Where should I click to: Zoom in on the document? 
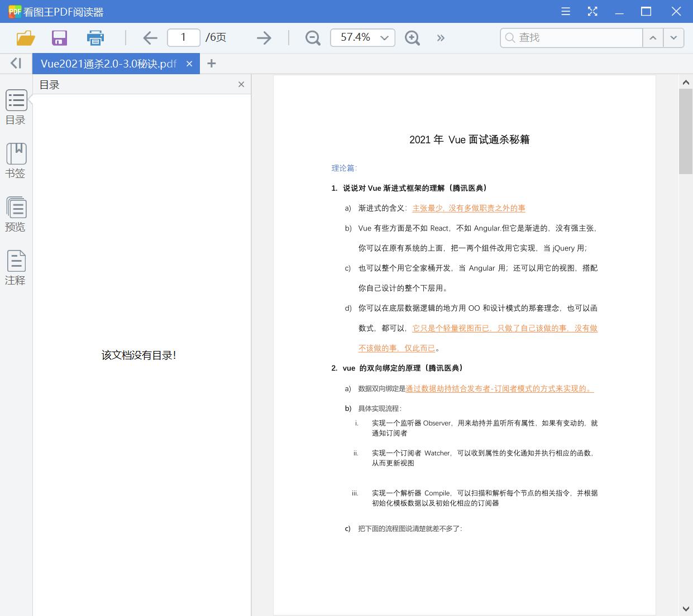(412, 38)
